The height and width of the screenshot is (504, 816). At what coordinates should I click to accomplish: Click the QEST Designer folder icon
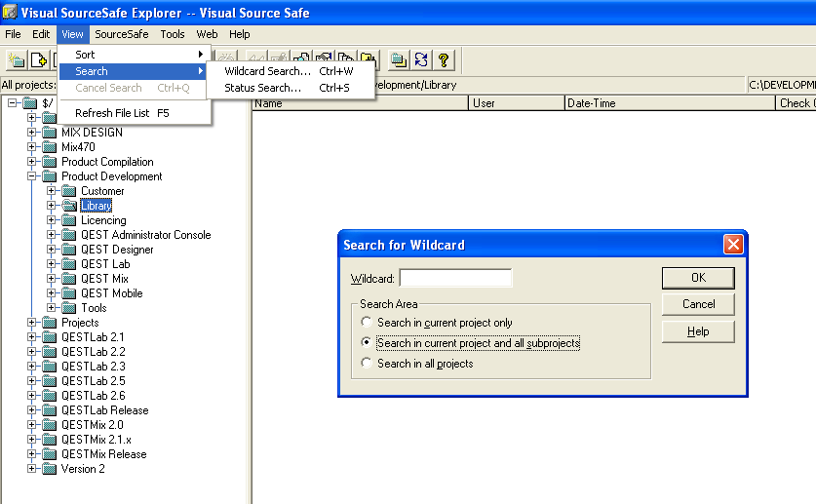coord(69,250)
